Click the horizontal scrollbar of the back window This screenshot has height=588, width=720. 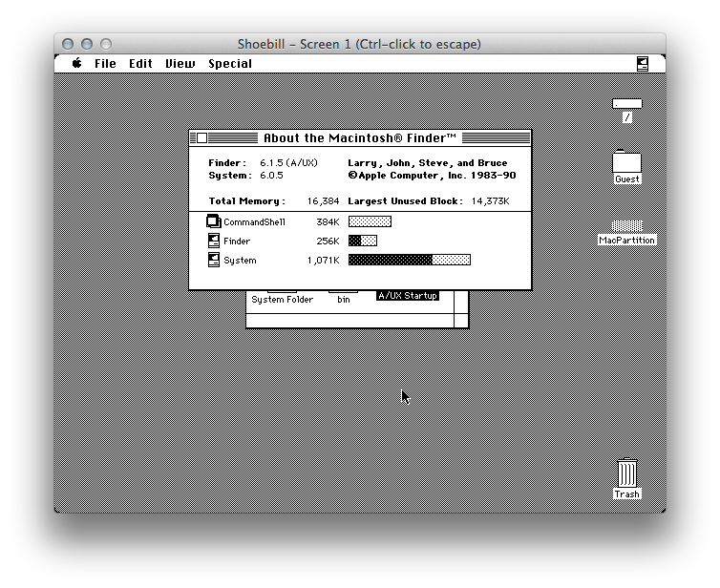[349, 321]
